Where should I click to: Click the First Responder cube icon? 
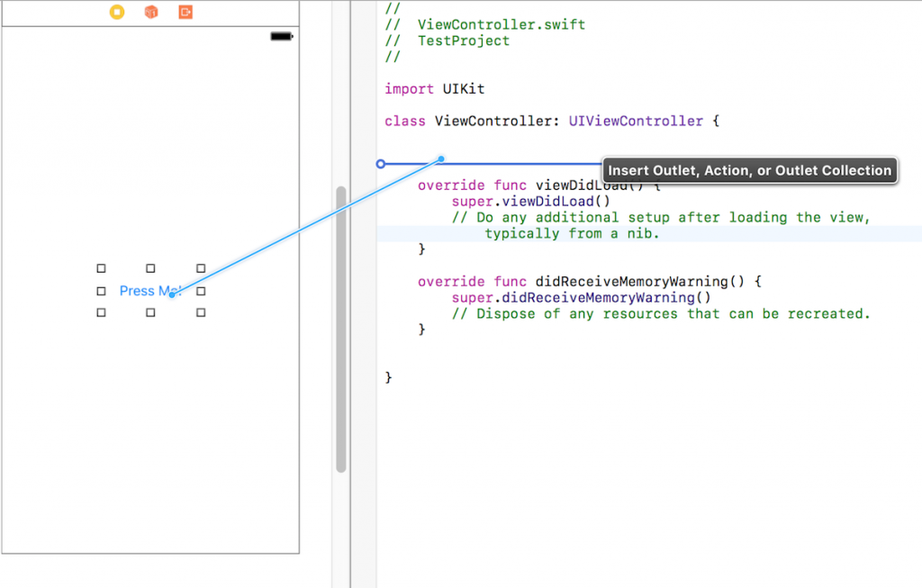pos(151,12)
